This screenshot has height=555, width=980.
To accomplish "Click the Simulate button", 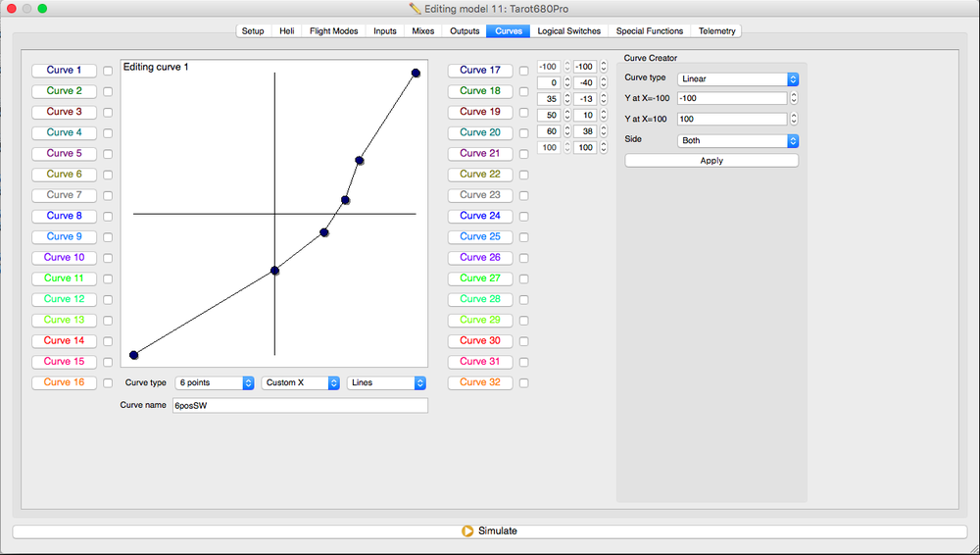I will click(489, 531).
